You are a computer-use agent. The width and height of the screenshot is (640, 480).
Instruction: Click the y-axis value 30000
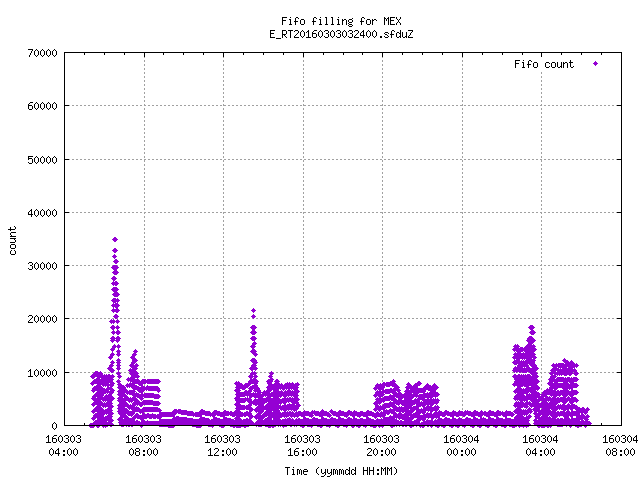point(42,266)
